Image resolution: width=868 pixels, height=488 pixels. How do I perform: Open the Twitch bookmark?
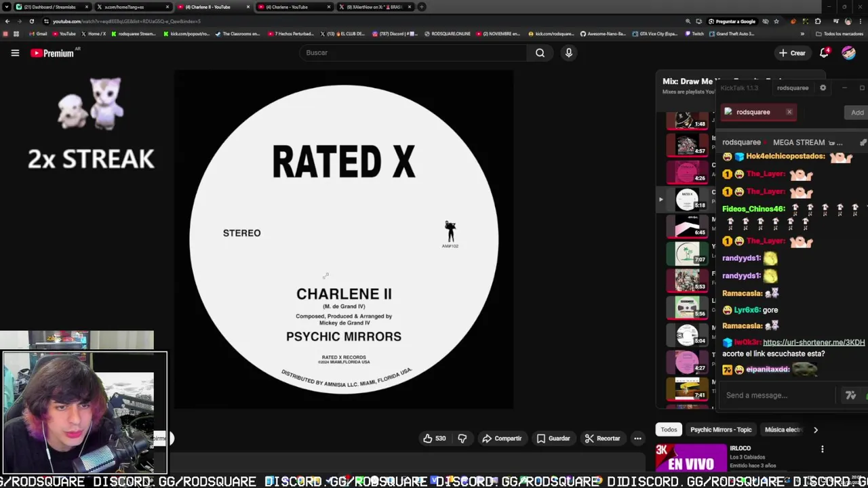pyautogui.click(x=694, y=34)
